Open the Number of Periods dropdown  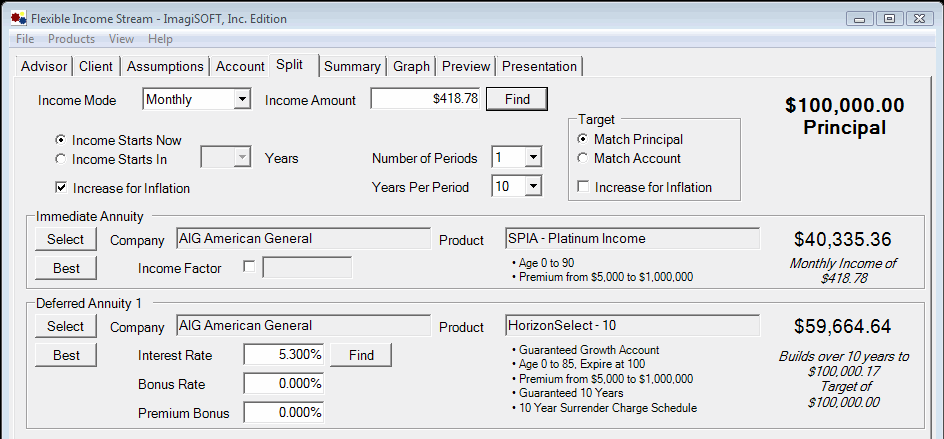(533, 158)
